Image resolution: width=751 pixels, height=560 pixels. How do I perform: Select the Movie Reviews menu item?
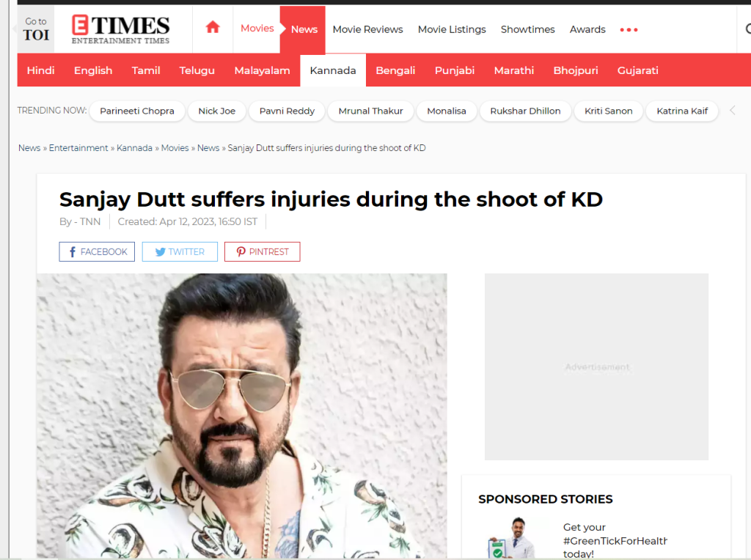(x=367, y=29)
